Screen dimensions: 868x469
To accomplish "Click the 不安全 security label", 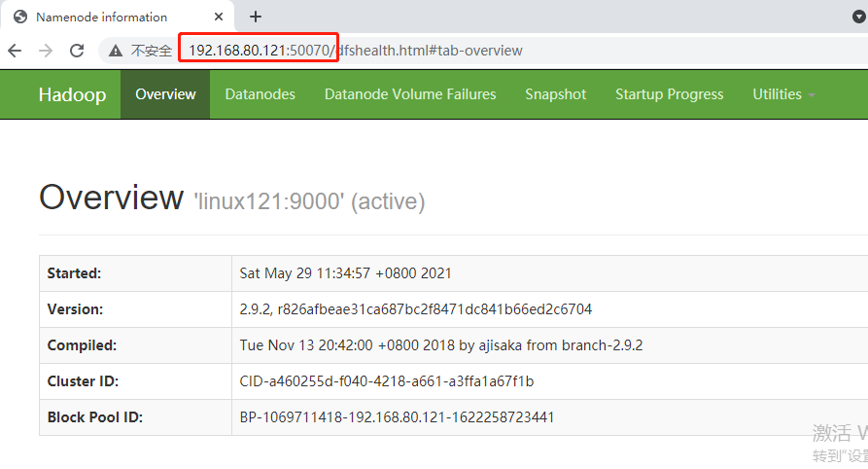I will (151, 51).
